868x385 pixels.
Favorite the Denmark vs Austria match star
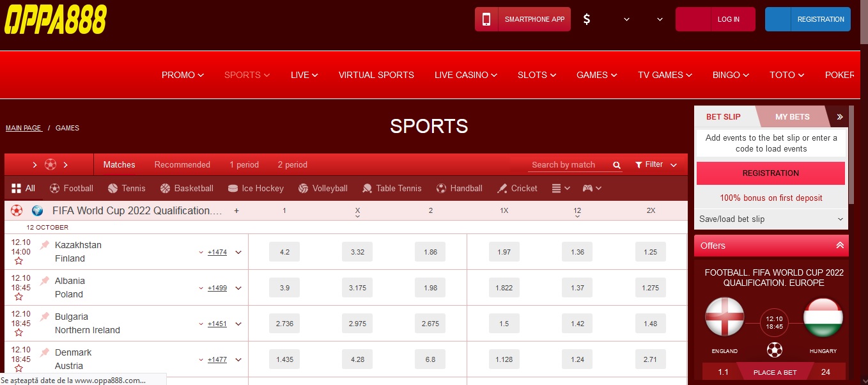pos(19,368)
